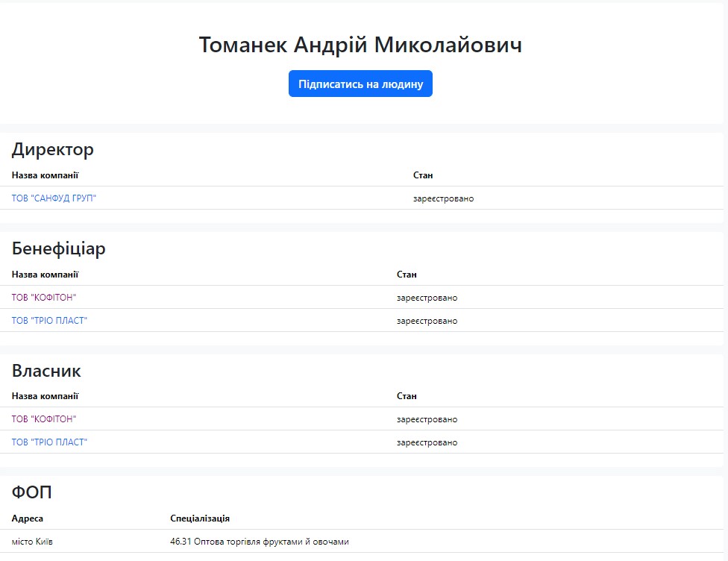Click the "Підписатись на людину" button
Image resolution: width=728 pixels, height=561 pixels.
[x=360, y=84]
